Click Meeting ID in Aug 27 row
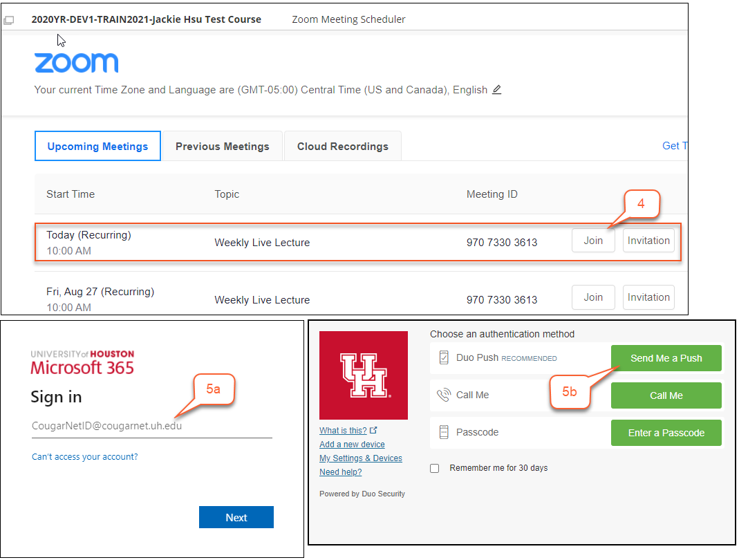Viewport: 739px width, 560px height. [x=502, y=300]
